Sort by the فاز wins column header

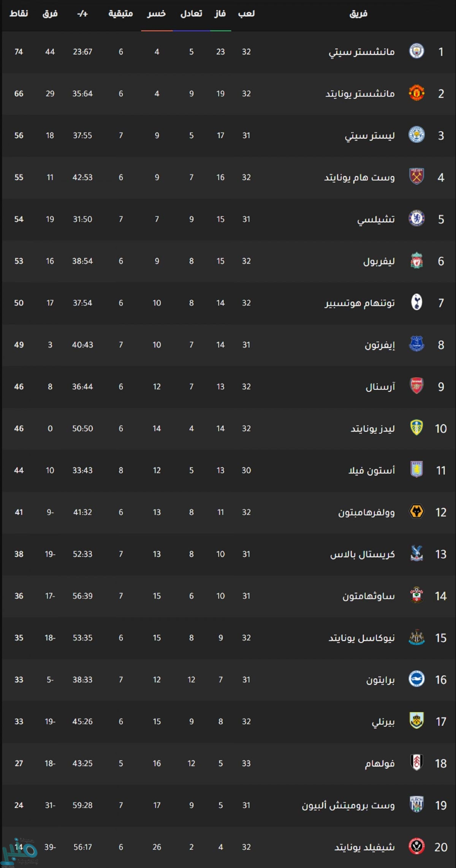pos(220,14)
